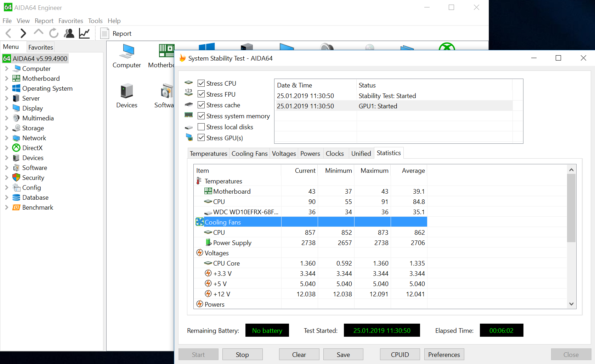The width and height of the screenshot is (595, 364).
Task: Switch to the Cooling Fans tab
Action: (x=249, y=153)
